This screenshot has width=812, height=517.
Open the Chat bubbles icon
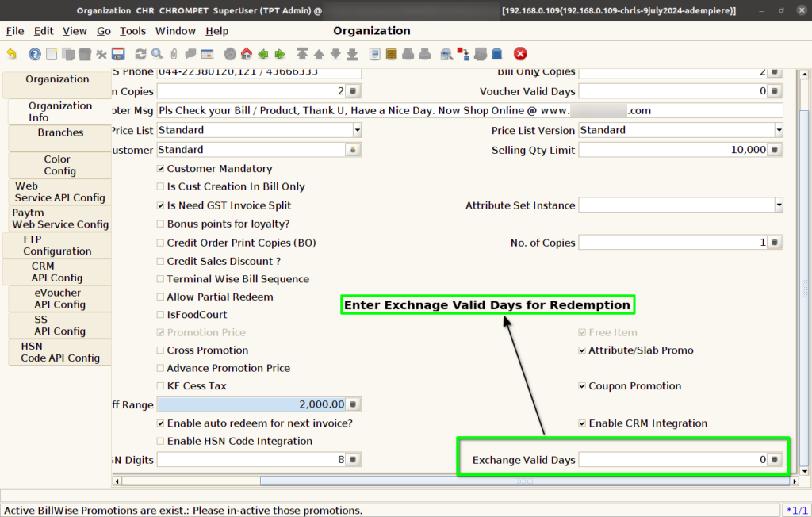pyautogui.click(x=190, y=53)
